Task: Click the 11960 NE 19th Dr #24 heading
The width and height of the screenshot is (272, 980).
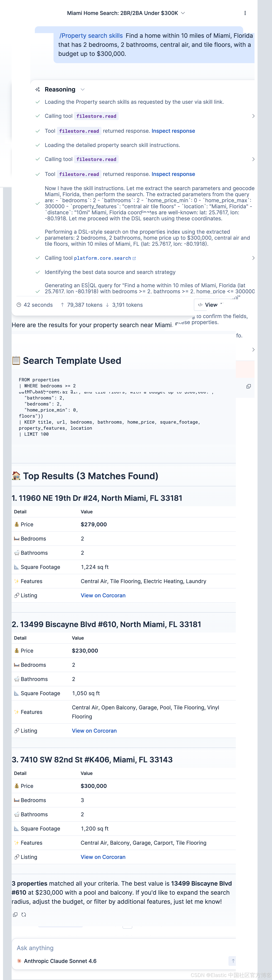Action: coord(97,498)
